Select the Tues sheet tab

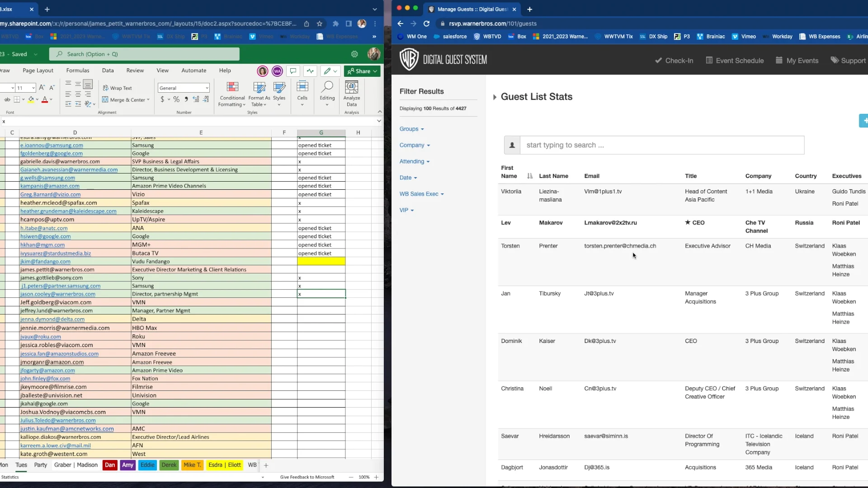tap(21, 465)
